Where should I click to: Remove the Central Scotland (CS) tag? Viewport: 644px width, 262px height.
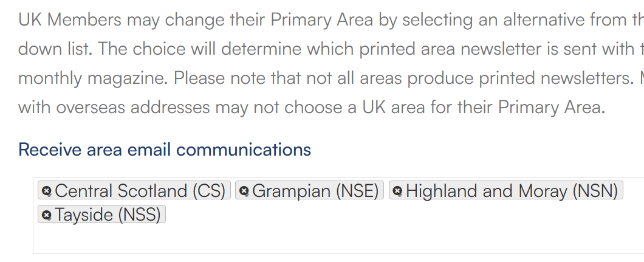(x=46, y=191)
